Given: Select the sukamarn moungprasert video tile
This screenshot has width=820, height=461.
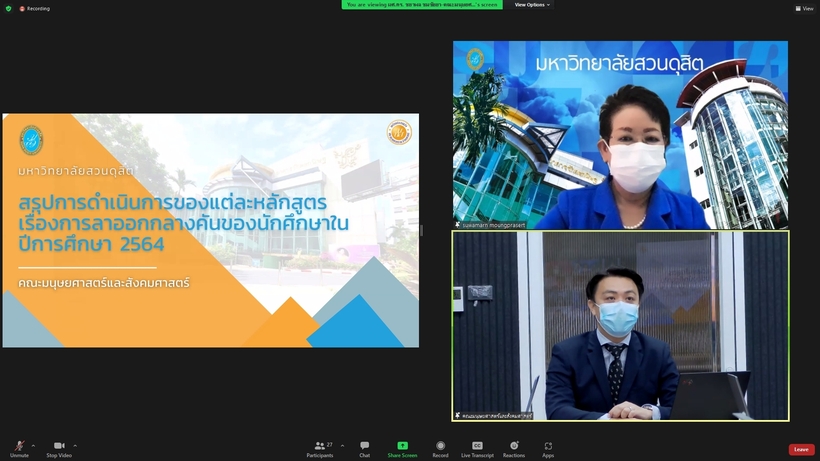Looking at the screenshot, I should pos(620,135).
